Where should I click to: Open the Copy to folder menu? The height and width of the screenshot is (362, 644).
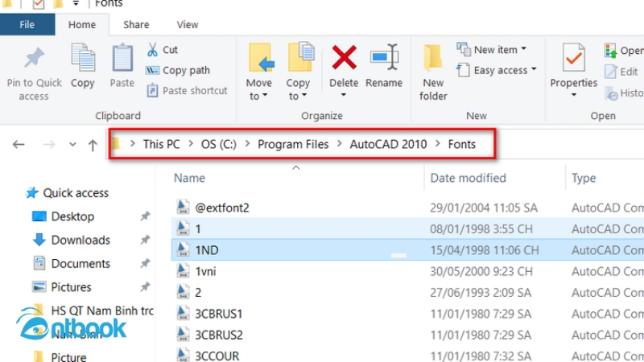pyautogui.click(x=299, y=72)
